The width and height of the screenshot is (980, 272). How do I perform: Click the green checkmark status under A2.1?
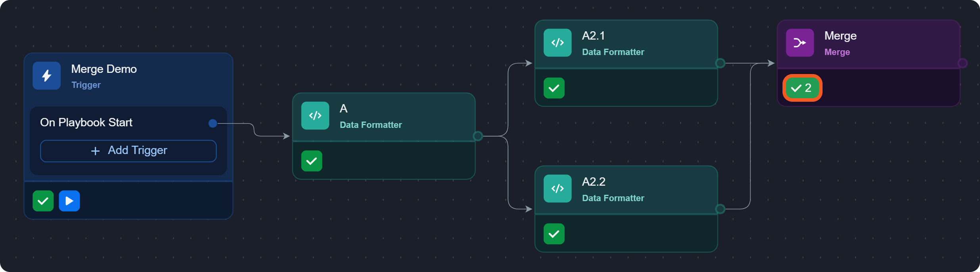tap(554, 88)
